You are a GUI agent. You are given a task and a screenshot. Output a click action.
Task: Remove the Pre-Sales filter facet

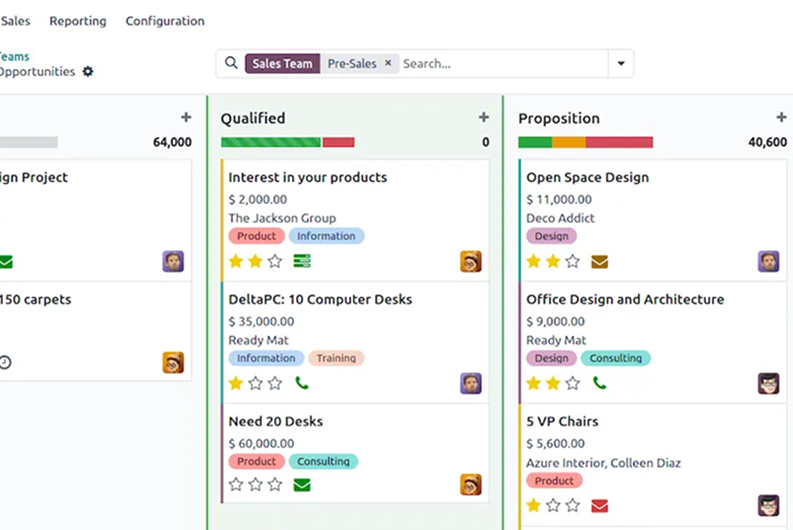pos(388,63)
